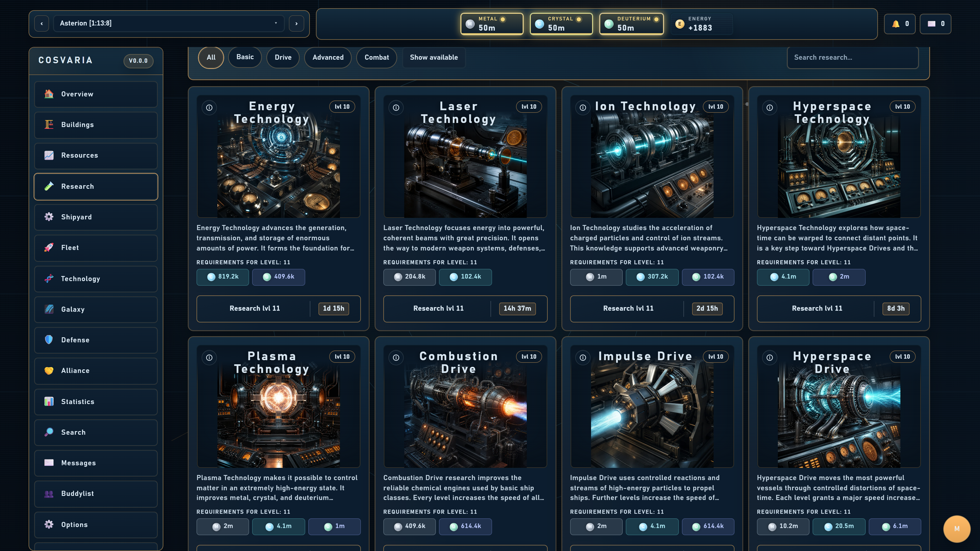This screenshot has height=551, width=980.
Task: Select the All research filter tab
Action: click(x=211, y=57)
